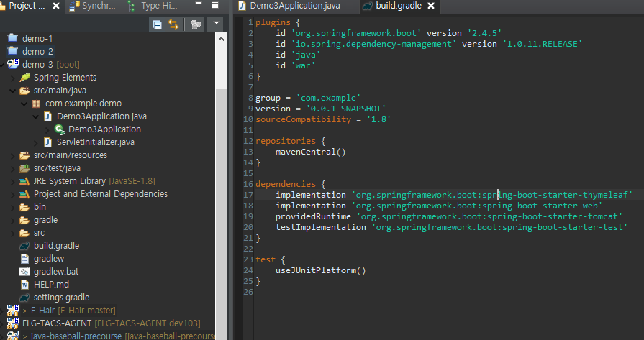Minimize the Project Explorer view

[x=199, y=4]
